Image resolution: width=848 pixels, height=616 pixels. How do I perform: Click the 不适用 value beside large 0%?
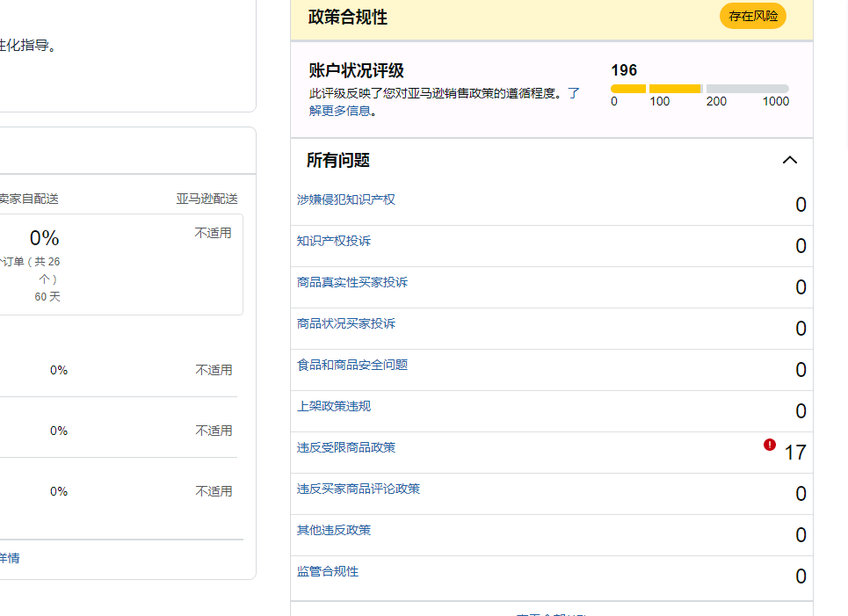213,233
